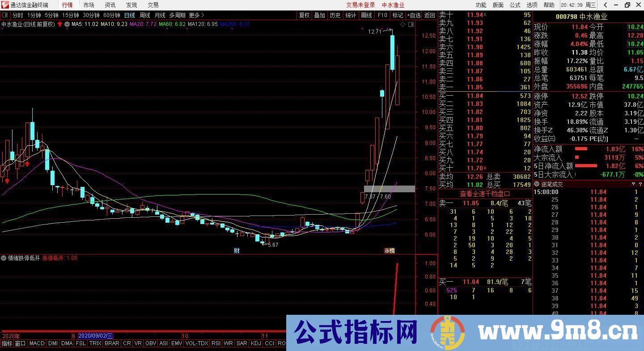Select the 30分钟 period
Viewport: 644px width, 351px height.
tap(91, 15)
